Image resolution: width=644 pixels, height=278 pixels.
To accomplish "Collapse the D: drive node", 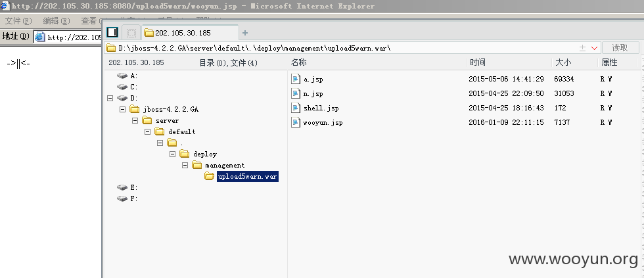I will (x=110, y=98).
